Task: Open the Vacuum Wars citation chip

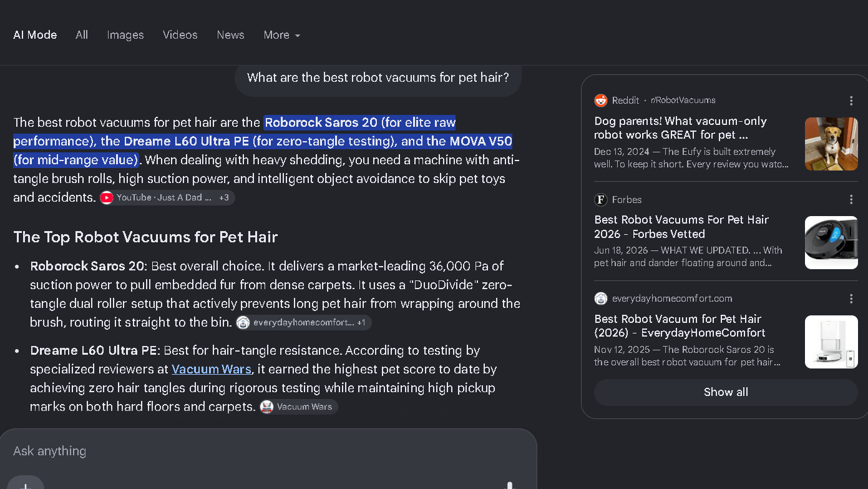Action: pyautogui.click(x=298, y=407)
